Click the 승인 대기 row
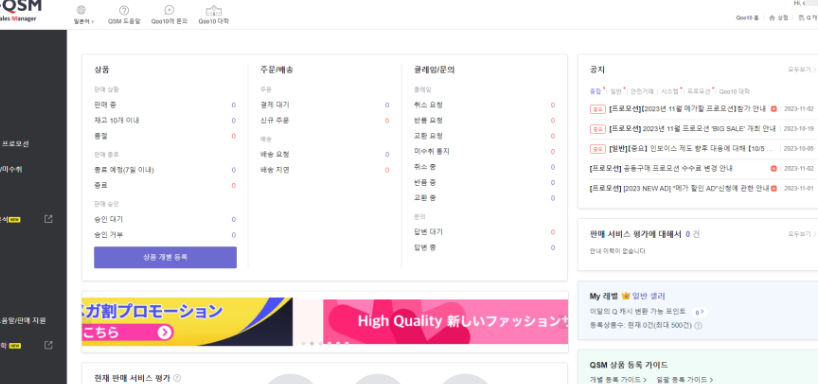Image resolution: width=818 pixels, height=384 pixels. [165, 219]
